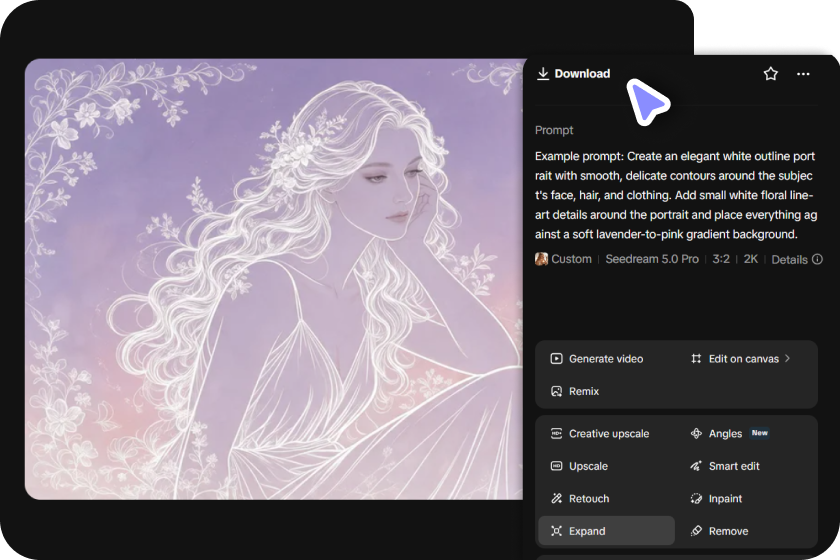This screenshot has width=840, height=560.
Task: Click the Edit on canvas crop icon
Action: (x=696, y=359)
